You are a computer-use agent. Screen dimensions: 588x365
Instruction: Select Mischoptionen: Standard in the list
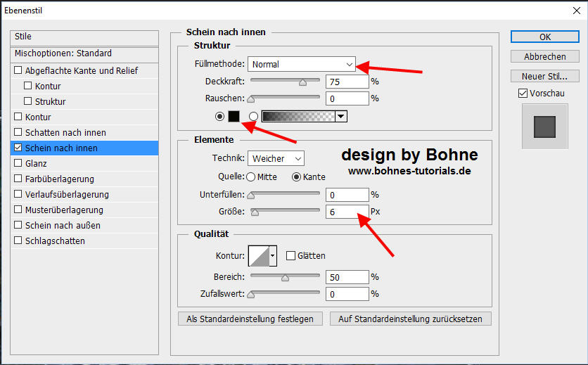tap(63, 53)
